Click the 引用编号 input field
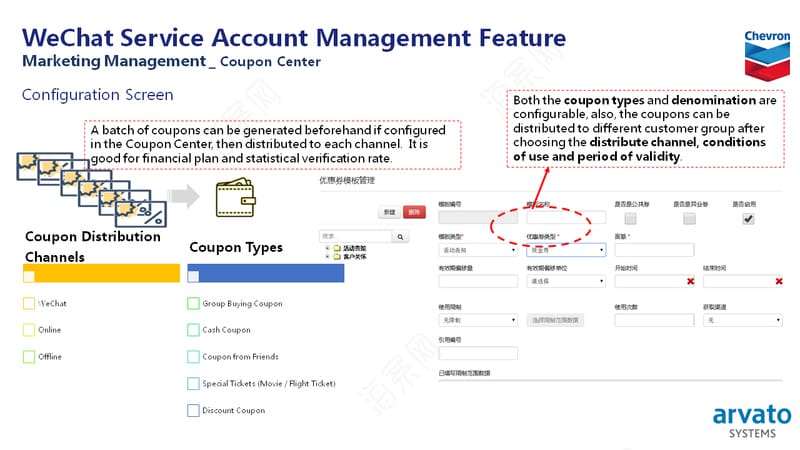This screenshot has width=800, height=450. click(x=478, y=353)
